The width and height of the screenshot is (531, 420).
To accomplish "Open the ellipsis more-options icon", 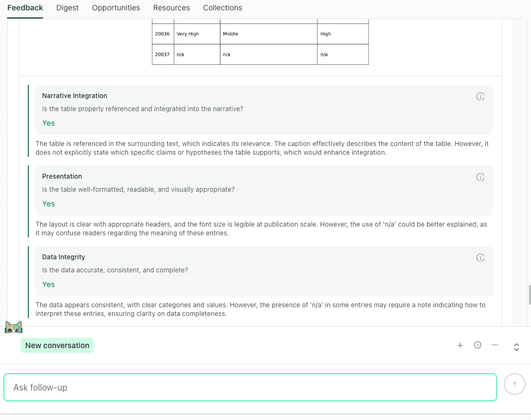I will pos(495,345).
